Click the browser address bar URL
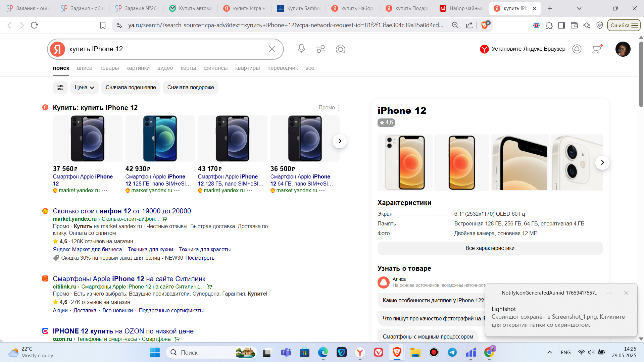The height and width of the screenshot is (362, 644). click(286, 25)
